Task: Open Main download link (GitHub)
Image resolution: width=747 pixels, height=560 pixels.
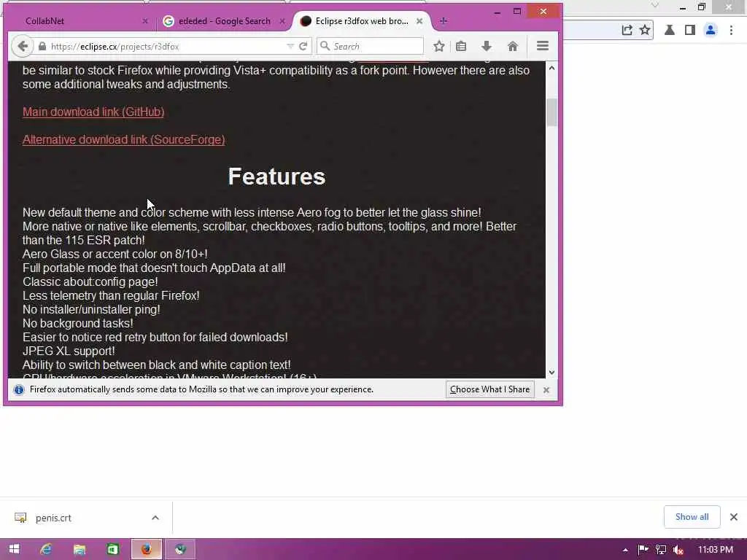Action: 93,112
